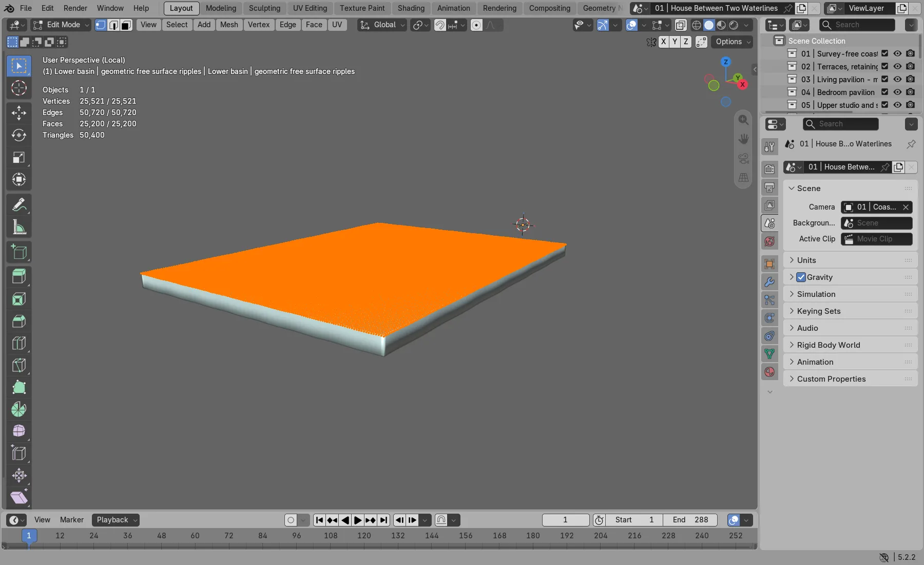Activate the 3D Cursor tool
This screenshot has width=924, height=565.
(x=19, y=88)
